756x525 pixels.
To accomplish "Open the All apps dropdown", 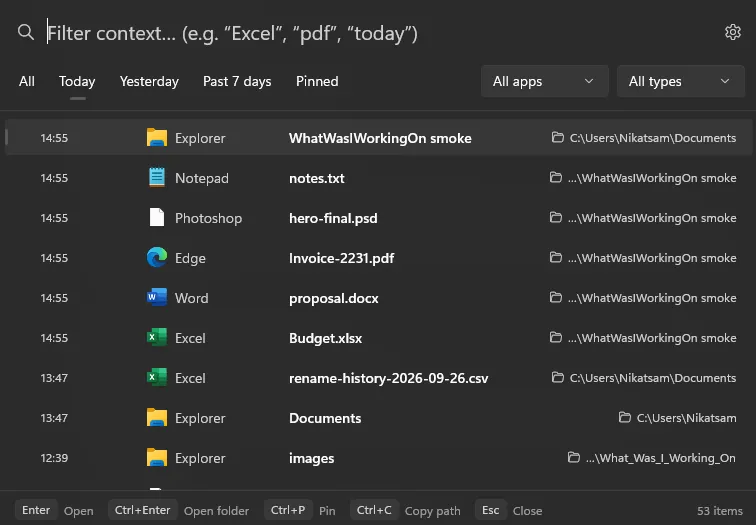I will [544, 81].
